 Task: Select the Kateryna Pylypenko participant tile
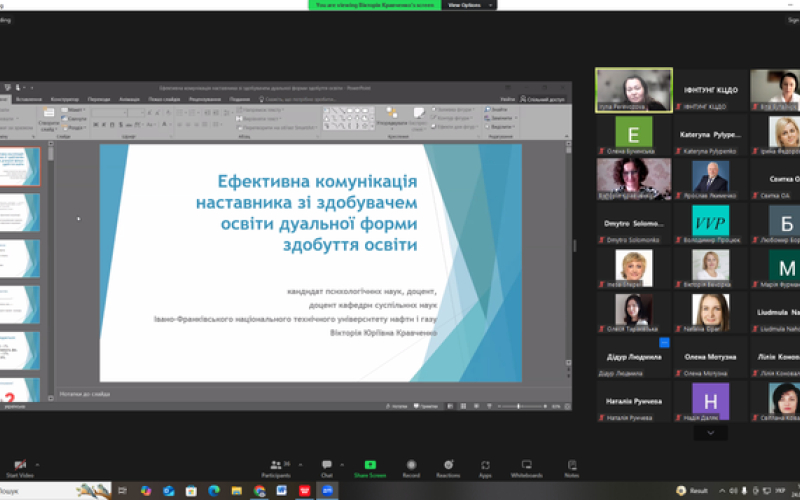(x=710, y=135)
